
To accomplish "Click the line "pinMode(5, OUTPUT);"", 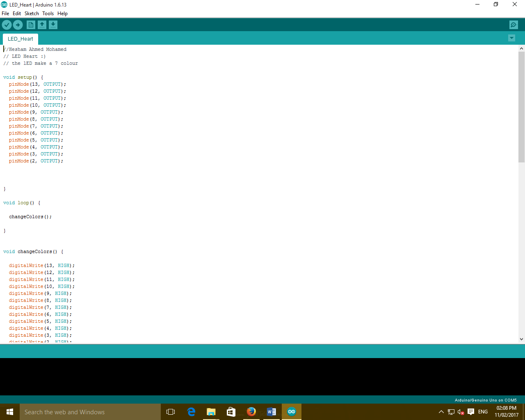I will [x=36, y=140].
